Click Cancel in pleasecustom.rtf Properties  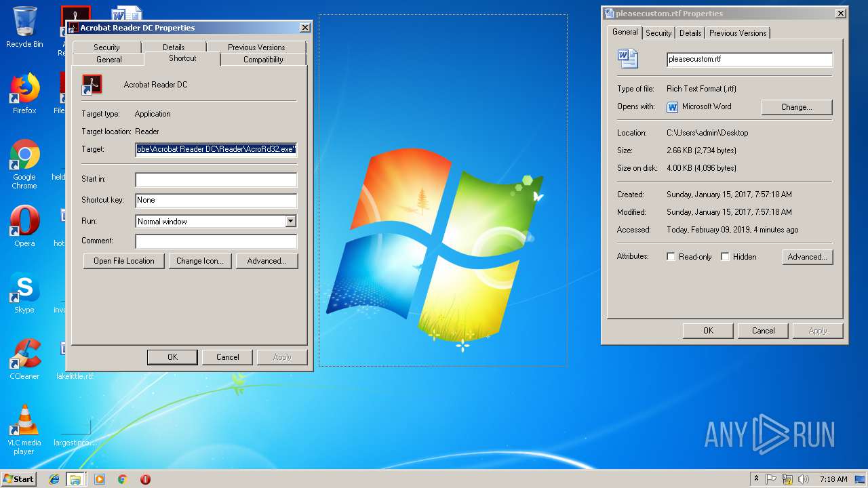764,331
